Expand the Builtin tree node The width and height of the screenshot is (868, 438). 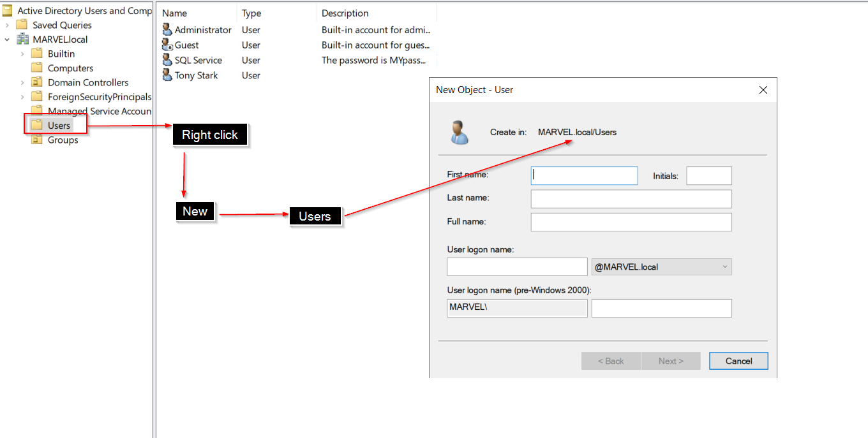coord(22,54)
